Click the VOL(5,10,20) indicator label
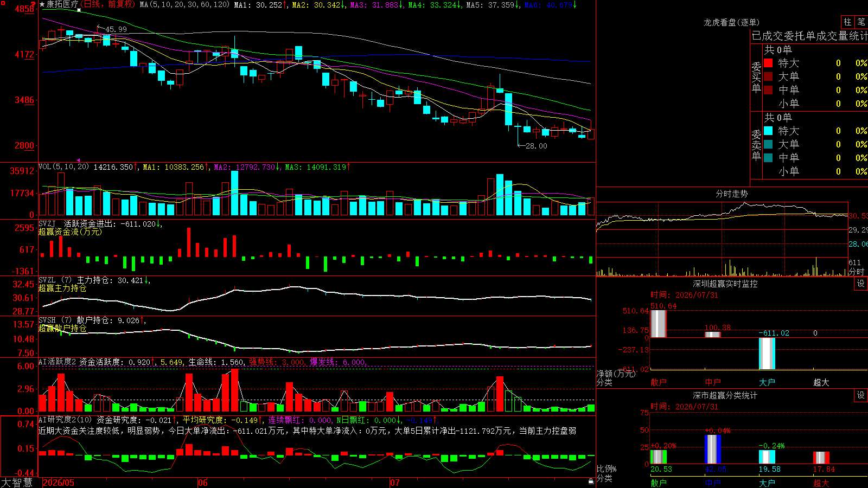This screenshot has width=868, height=488. 63,167
